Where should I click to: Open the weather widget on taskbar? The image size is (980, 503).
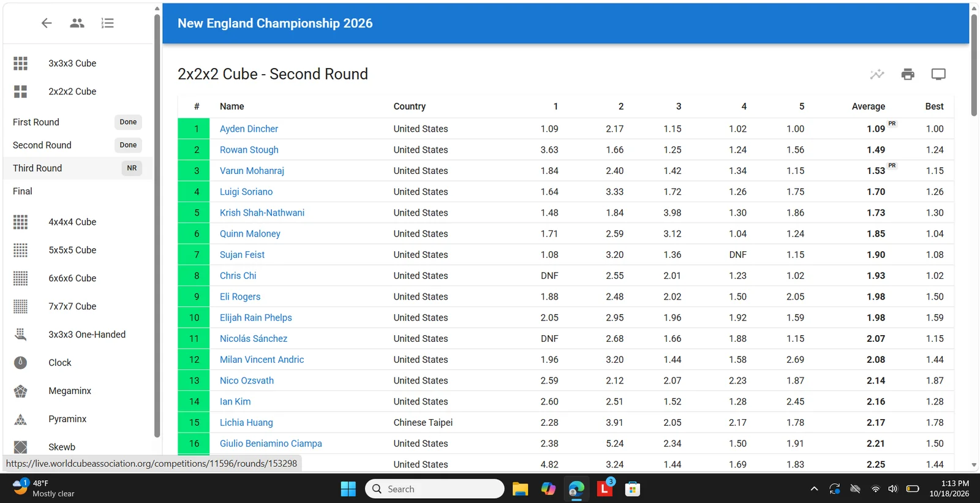click(44, 488)
